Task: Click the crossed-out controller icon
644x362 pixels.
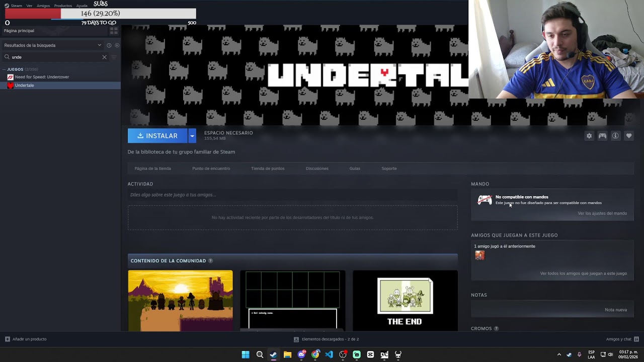Action: 485,200
